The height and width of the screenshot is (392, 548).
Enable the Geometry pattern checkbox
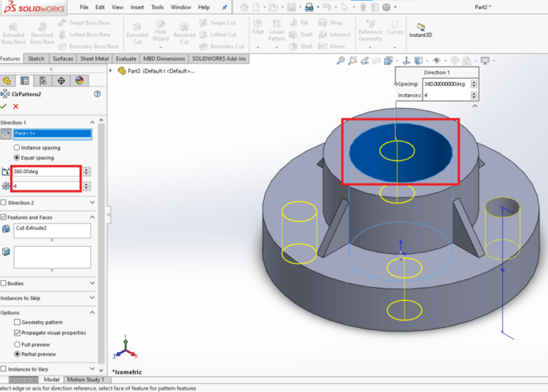17,322
